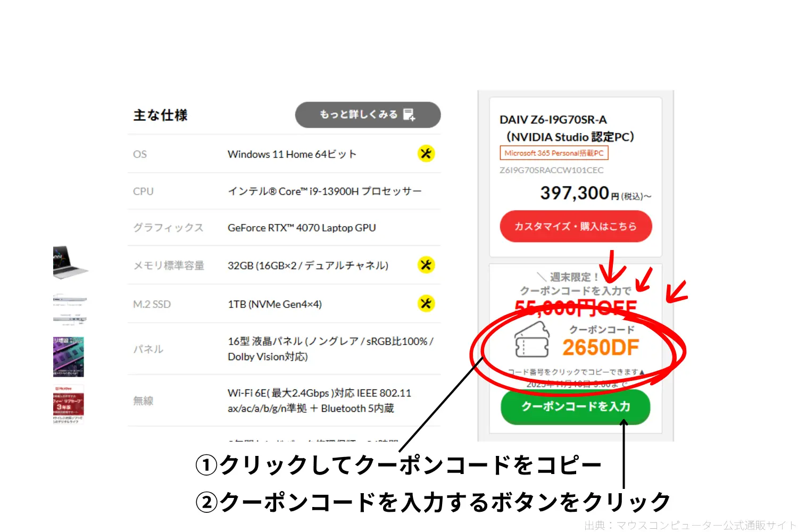Click the Microsoft 365 Personal搭載PC badge
The height and width of the screenshot is (532, 798).
pos(555,153)
